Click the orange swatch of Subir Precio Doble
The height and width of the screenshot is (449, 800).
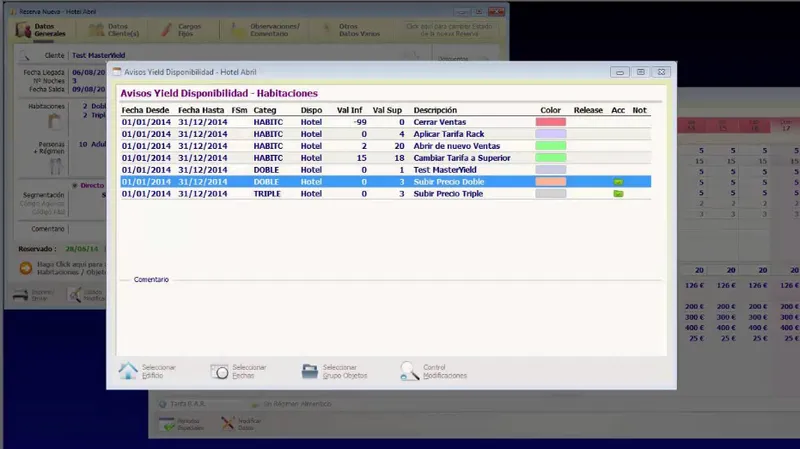coord(551,182)
